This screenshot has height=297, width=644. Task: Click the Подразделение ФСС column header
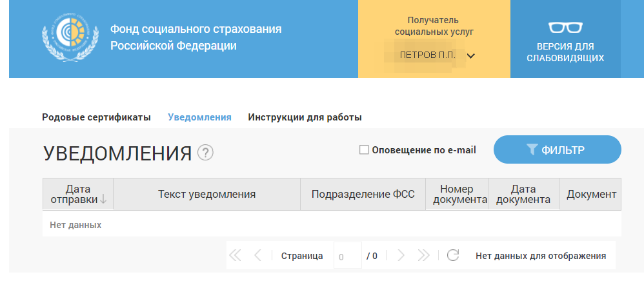click(x=363, y=194)
